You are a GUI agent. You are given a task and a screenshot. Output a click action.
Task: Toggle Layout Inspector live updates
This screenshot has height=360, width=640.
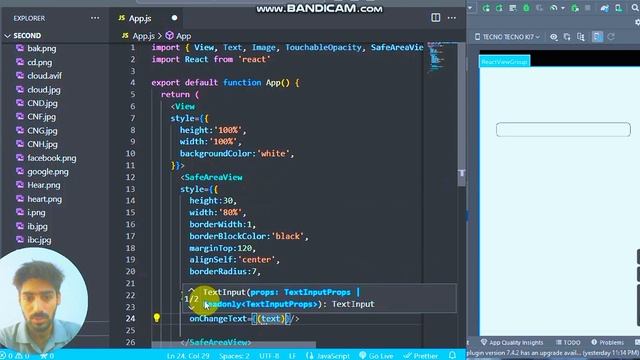click(x=598, y=37)
